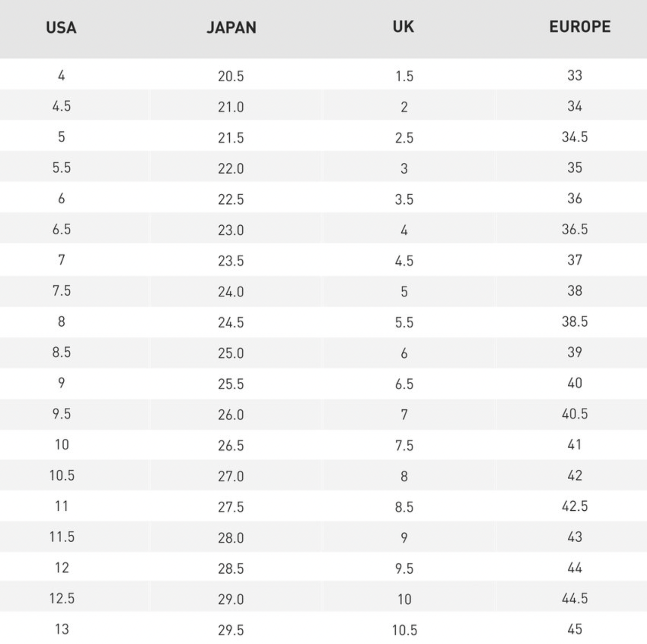Select the EUROPE column header
Screen dimensions: 647x644
pyautogui.click(x=580, y=27)
